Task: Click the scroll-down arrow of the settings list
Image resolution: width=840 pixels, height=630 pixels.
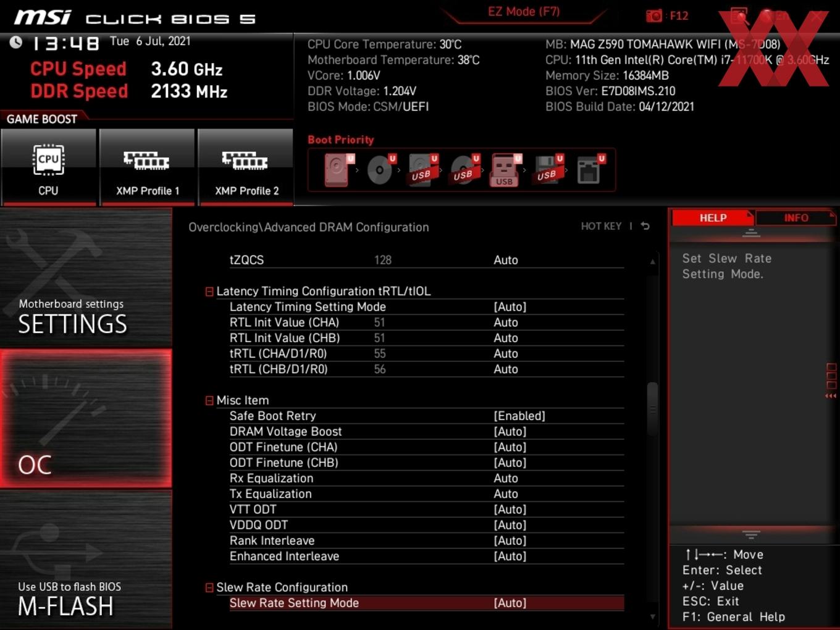Action: point(652,616)
